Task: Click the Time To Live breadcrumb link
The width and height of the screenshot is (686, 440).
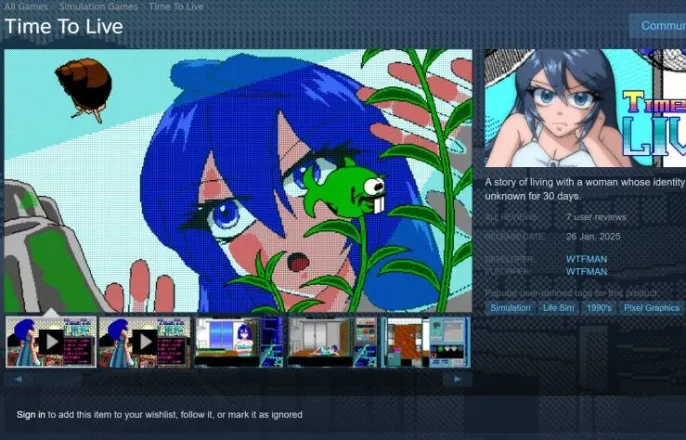Action: [176, 7]
